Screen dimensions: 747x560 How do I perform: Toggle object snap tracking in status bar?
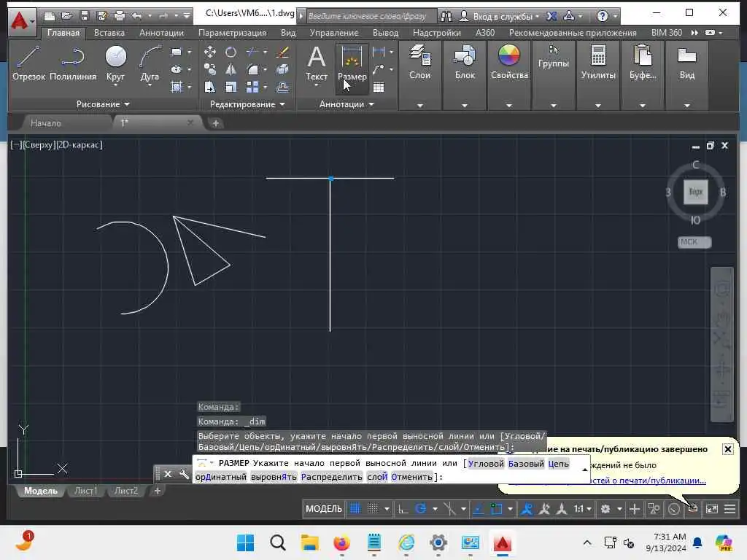(x=478, y=508)
